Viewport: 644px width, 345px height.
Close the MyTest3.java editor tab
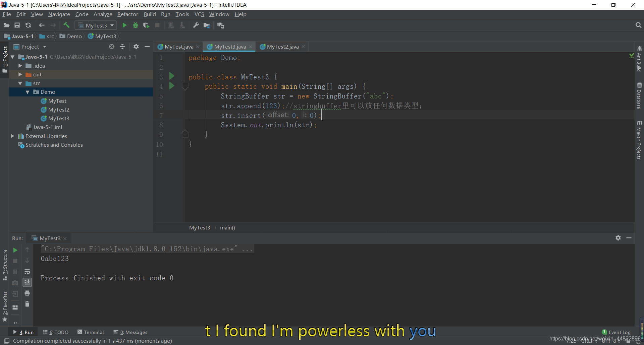tap(251, 47)
